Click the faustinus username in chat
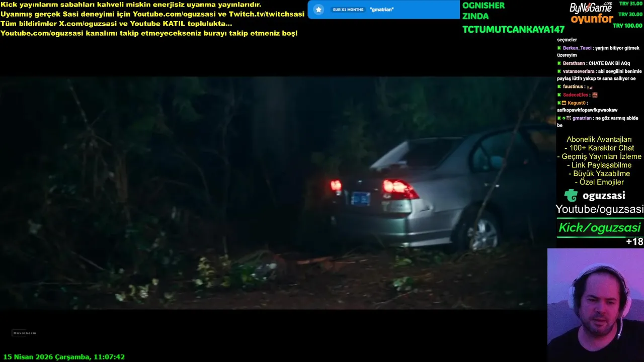Image resolution: width=644 pixels, height=362 pixels. [x=573, y=86]
